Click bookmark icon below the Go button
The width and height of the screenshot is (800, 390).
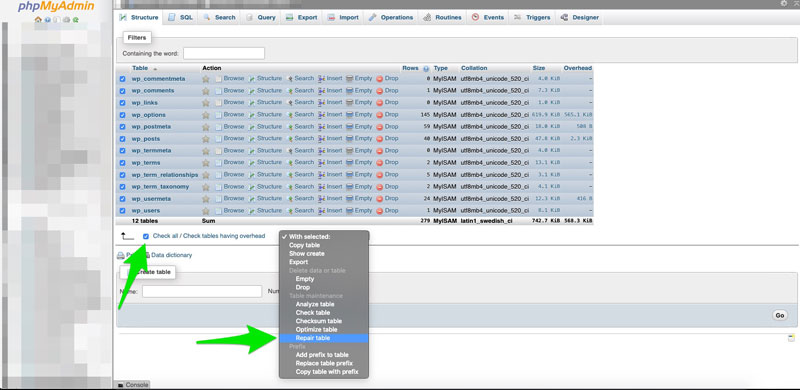(791, 338)
